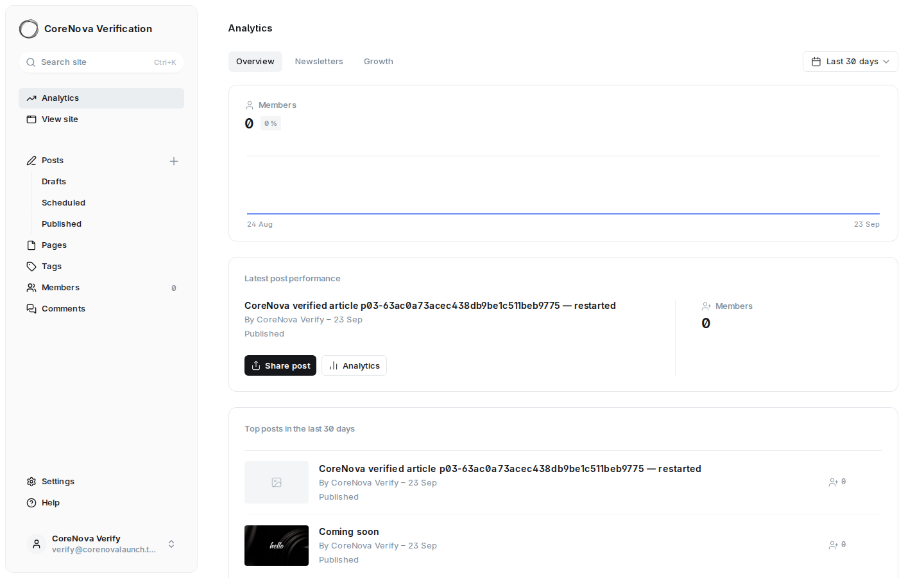
Task: Click the placeholder thumbnail of restarted article
Action: click(277, 482)
